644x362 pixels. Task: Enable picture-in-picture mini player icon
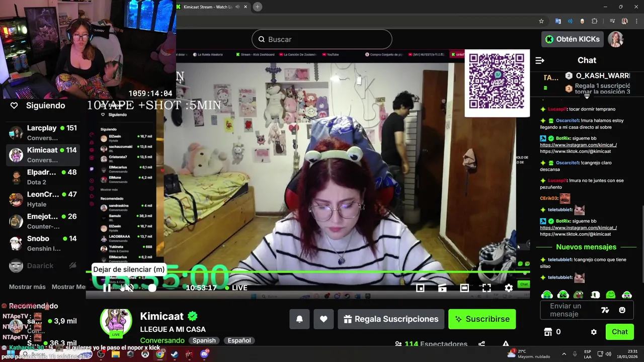tap(420, 288)
